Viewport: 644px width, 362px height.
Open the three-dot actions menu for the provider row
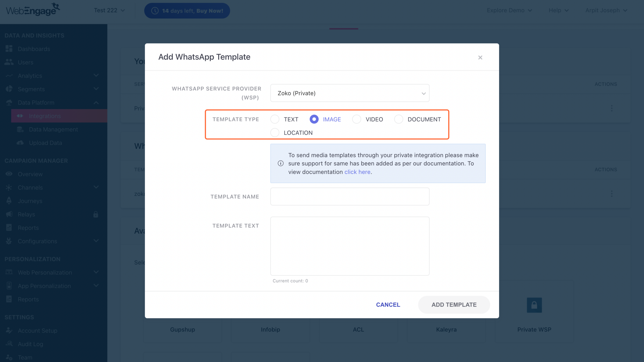[612, 108]
